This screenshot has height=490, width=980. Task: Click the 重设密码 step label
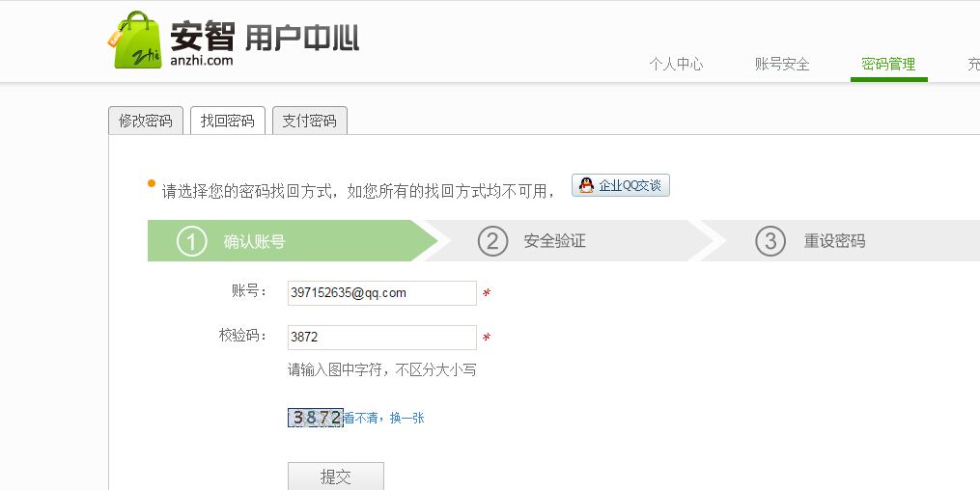click(834, 241)
